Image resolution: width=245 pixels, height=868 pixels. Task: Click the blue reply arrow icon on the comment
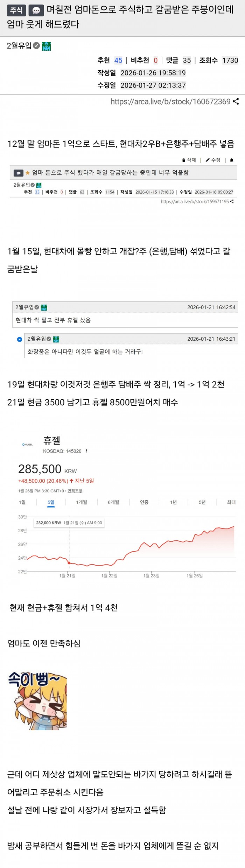coord(20,339)
